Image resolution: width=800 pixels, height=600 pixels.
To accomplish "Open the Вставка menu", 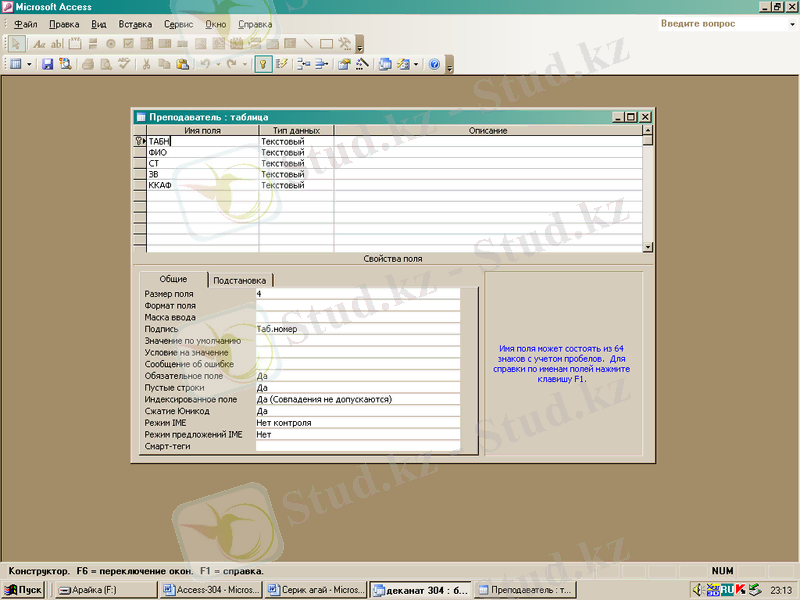I will point(135,24).
